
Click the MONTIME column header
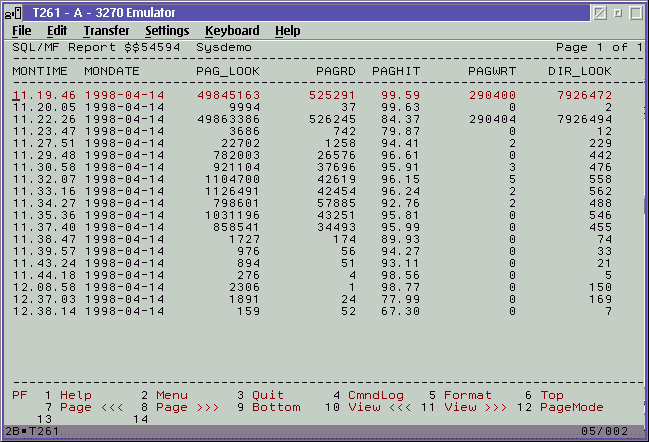40,71
